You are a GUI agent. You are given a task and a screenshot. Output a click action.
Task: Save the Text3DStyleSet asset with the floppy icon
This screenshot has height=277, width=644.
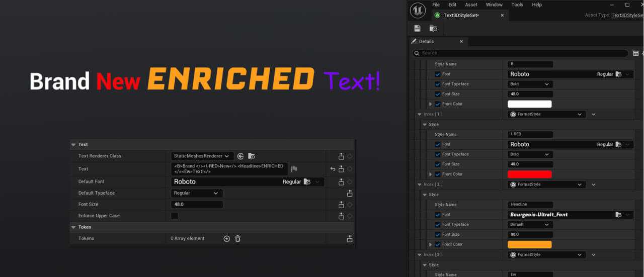[417, 28]
